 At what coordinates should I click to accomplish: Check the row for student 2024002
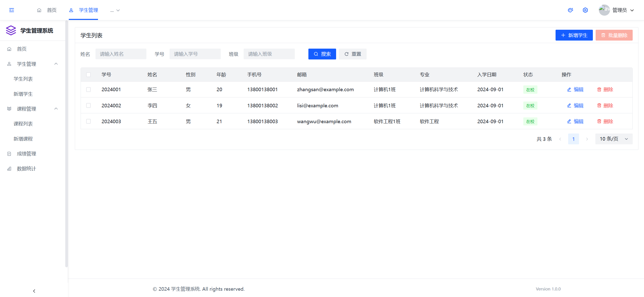pyautogui.click(x=88, y=106)
